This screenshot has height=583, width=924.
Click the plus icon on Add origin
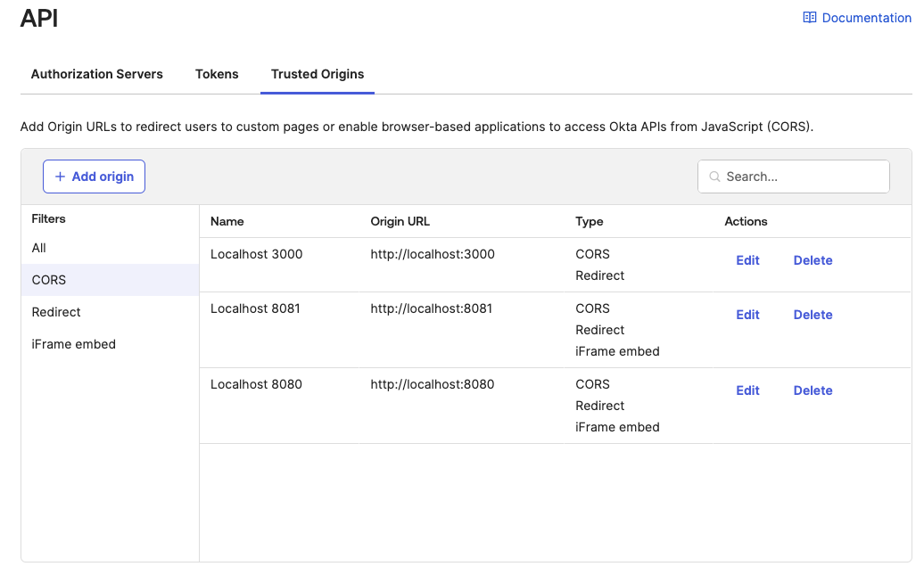61,177
